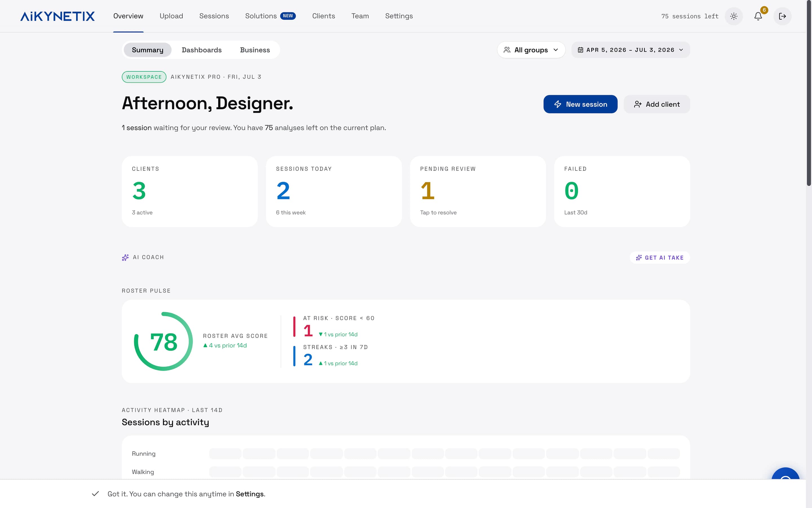This screenshot has width=812, height=508.
Task: Click the '1 session' waiting text
Action: (x=136, y=128)
